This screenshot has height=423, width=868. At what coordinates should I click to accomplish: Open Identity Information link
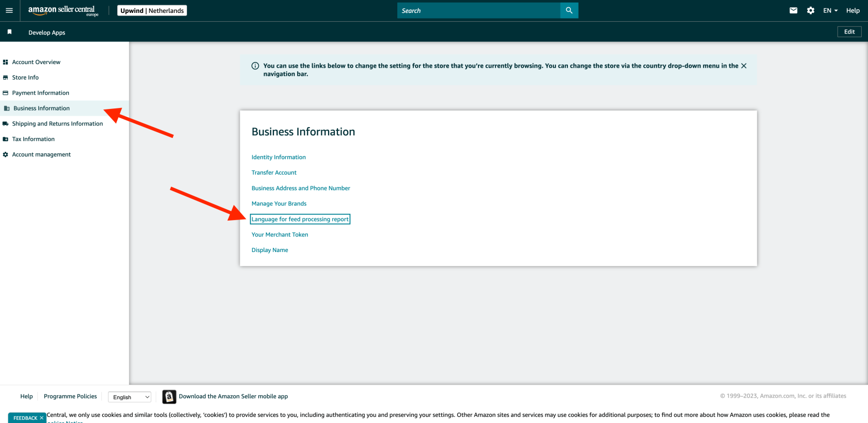click(x=278, y=157)
